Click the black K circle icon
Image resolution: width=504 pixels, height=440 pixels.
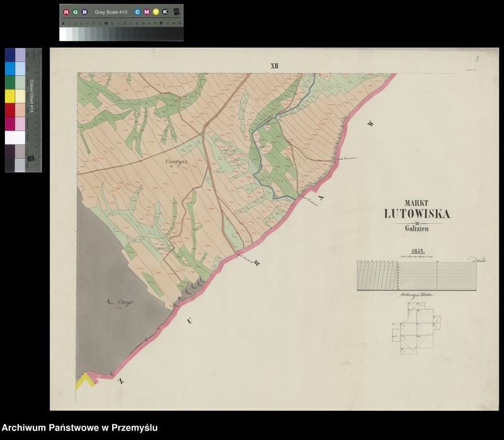pos(165,12)
